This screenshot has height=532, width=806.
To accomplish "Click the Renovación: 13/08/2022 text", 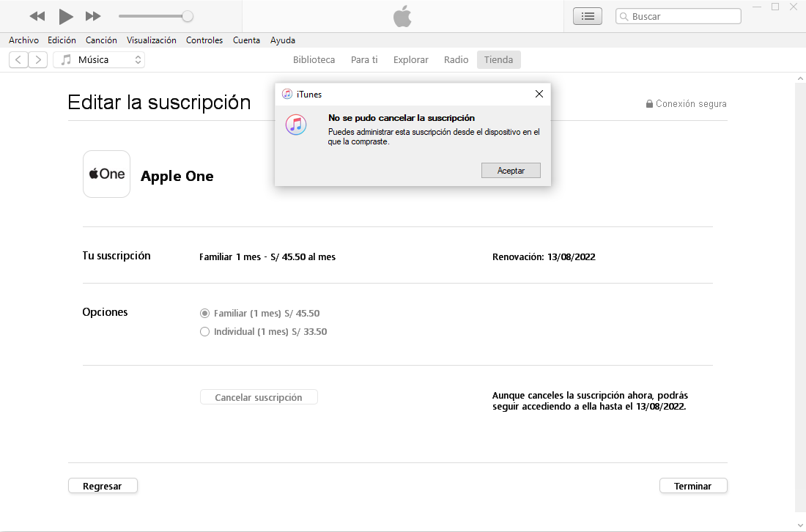I will click(x=544, y=257).
